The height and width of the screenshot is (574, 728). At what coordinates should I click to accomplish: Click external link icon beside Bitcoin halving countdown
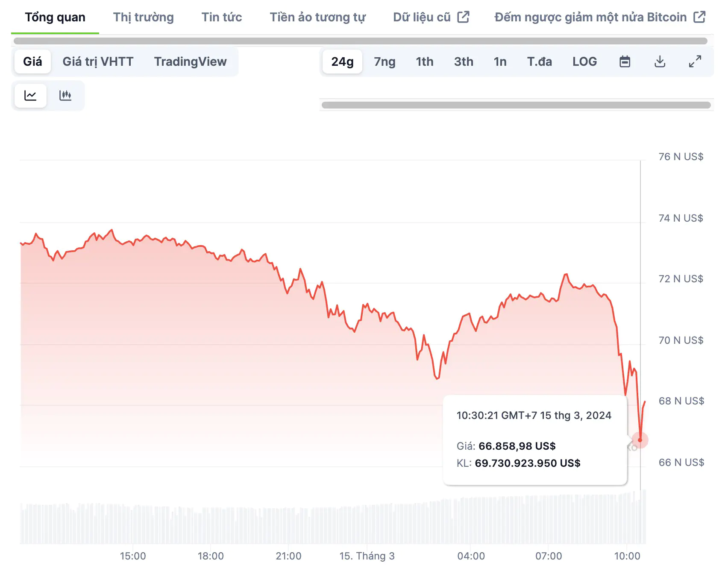pos(699,17)
